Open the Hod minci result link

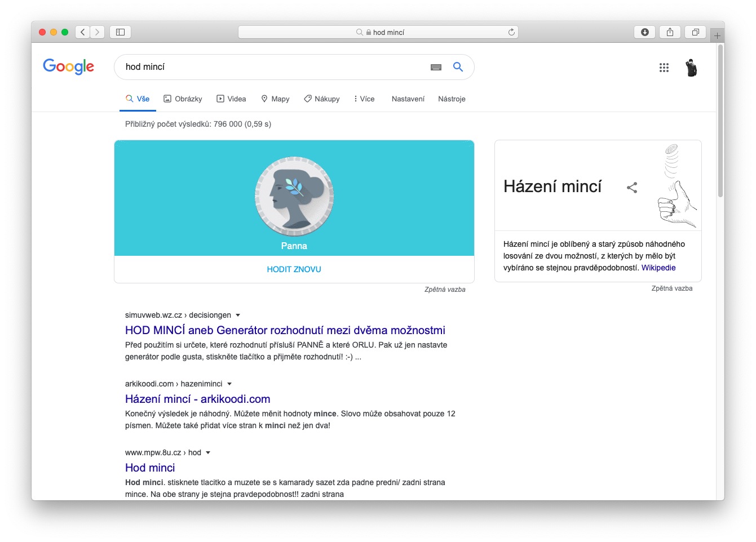click(150, 468)
